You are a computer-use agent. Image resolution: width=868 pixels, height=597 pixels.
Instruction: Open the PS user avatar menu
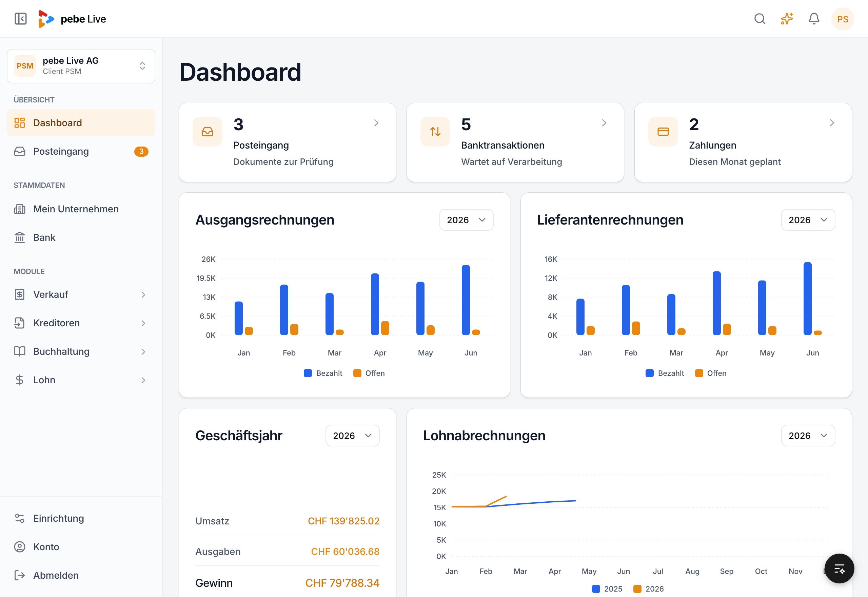click(x=842, y=19)
